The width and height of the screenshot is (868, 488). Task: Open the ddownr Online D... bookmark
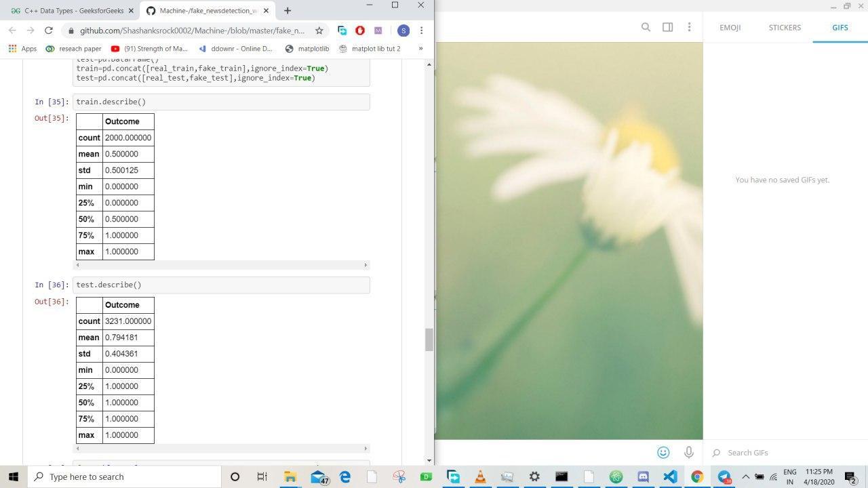(x=235, y=49)
